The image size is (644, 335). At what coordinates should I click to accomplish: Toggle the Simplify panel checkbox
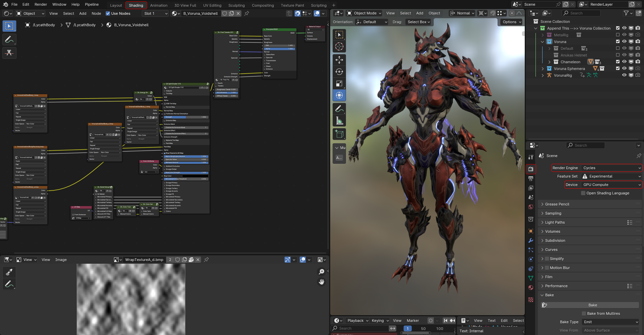[547, 259]
